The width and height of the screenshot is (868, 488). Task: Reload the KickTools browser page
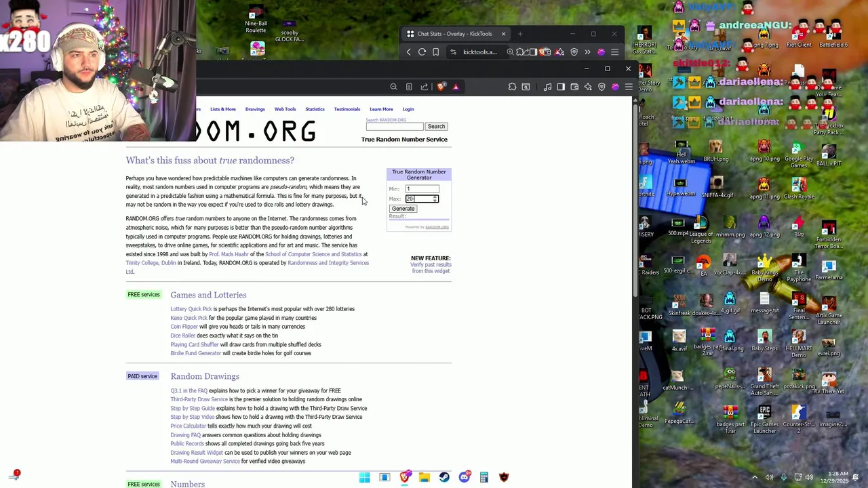[422, 52]
